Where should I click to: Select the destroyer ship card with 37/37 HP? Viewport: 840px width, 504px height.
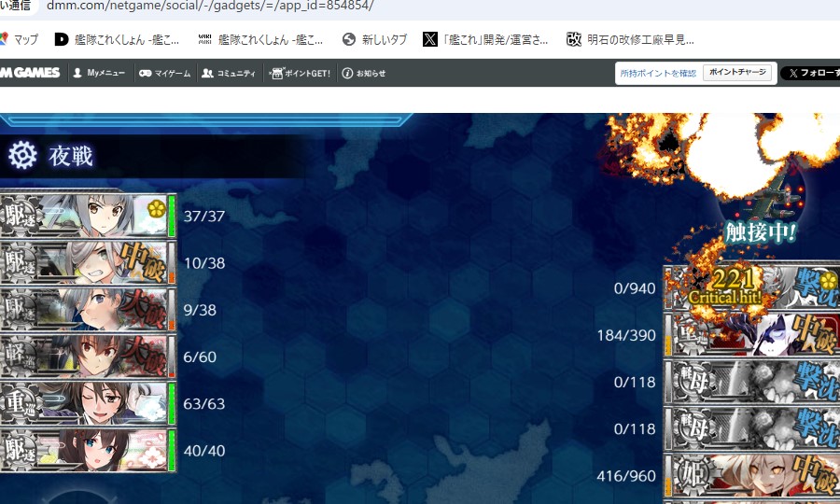click(x=88, y=216)
